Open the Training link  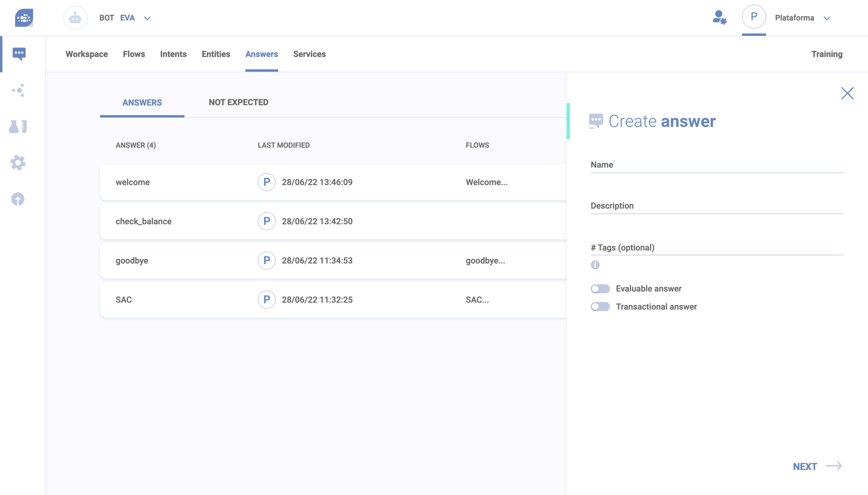827,54
